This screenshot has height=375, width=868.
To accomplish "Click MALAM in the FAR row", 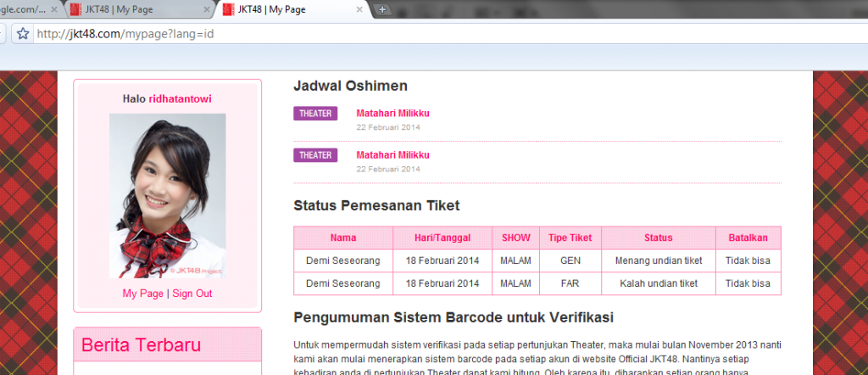I will pyautogui.click(x=516, y=283).
